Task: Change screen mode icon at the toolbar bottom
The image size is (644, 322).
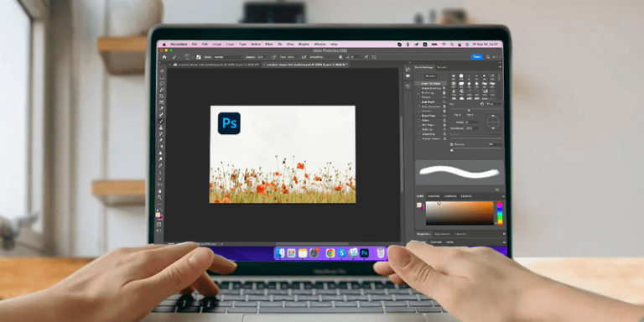Action: (x=159, y=231)
